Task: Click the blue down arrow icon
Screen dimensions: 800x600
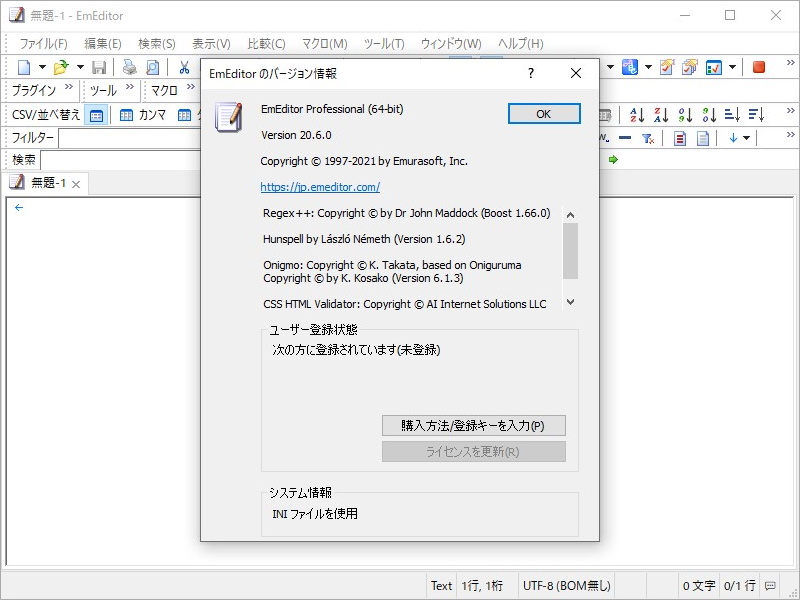Action: 733,137
